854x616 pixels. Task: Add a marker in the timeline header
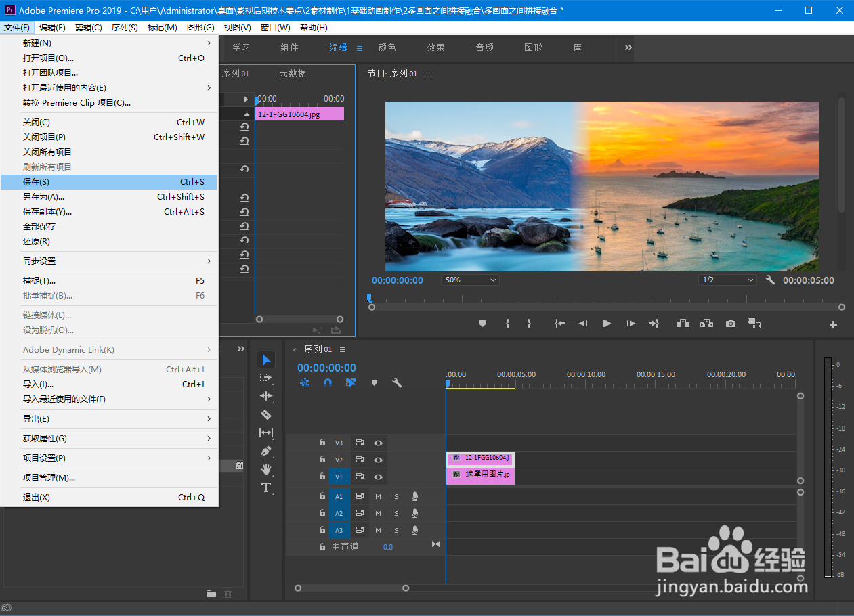pyautogui.click(x=374, y=382)
